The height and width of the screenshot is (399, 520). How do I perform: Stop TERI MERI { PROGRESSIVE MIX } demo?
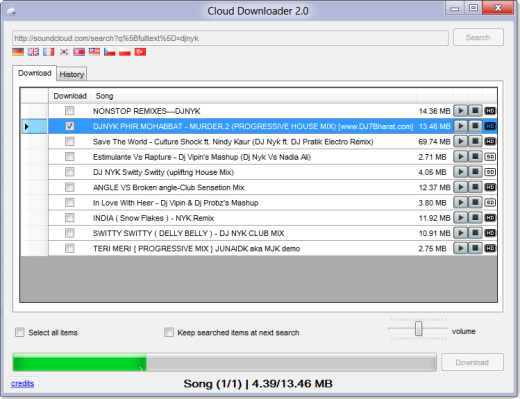click(x=475, y=248)
